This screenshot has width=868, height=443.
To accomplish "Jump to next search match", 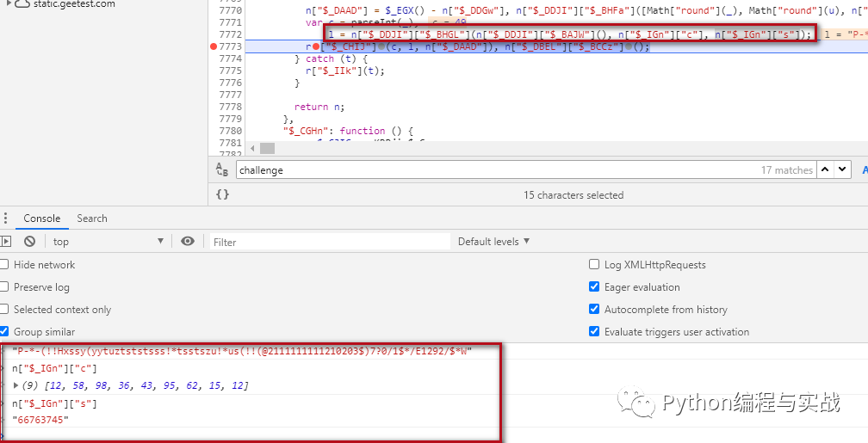I will click(x=842, y=170).
